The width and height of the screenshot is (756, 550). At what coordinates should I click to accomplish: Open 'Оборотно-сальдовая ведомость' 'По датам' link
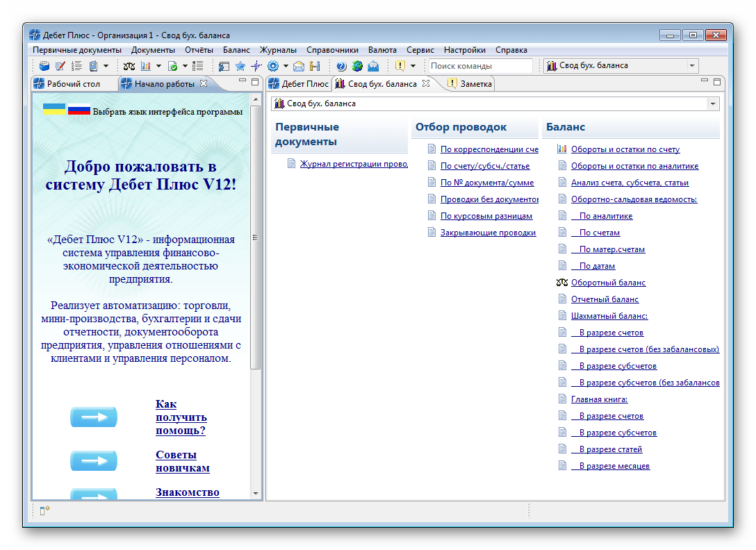(593, 266)
